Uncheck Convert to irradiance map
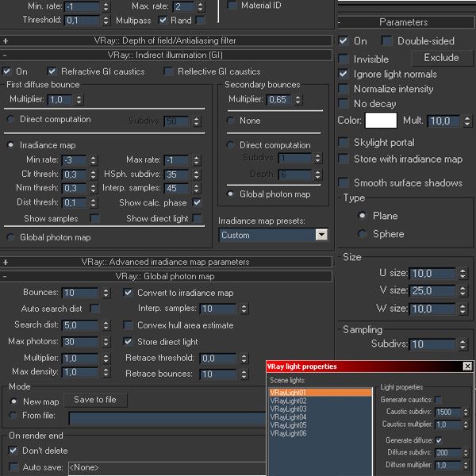Screen dimensions: 476x476 point(128,293)
